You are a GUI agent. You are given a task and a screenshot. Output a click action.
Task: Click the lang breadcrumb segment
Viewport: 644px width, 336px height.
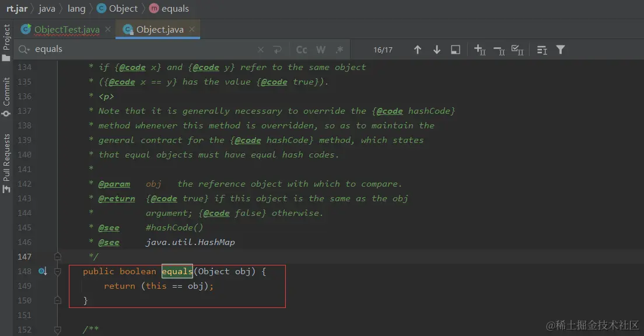point(76,9)
